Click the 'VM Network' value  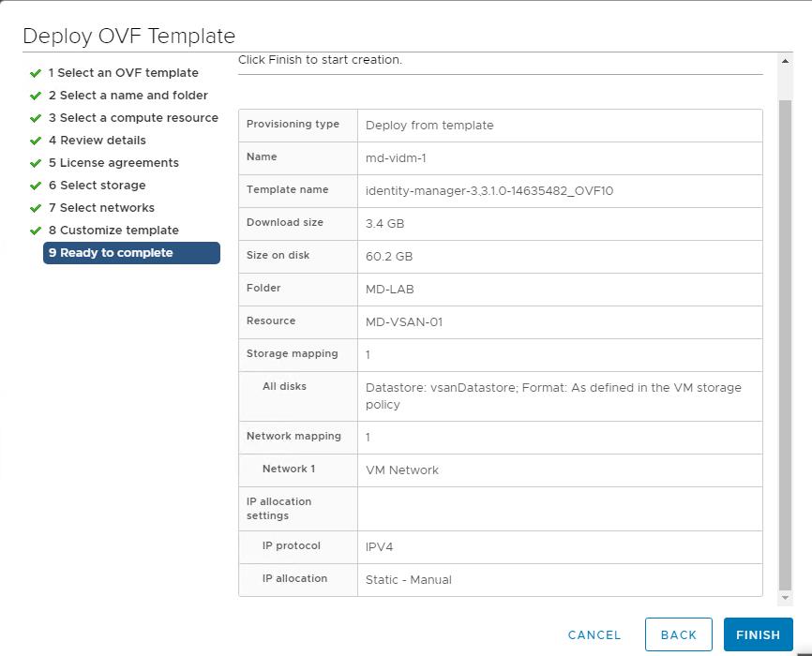tap(402, 470)
